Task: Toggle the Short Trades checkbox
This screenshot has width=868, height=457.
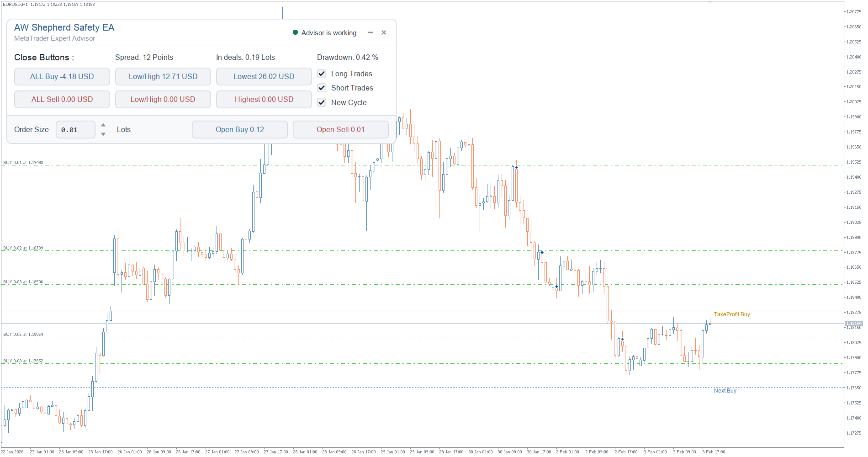Action: [322, 88]
